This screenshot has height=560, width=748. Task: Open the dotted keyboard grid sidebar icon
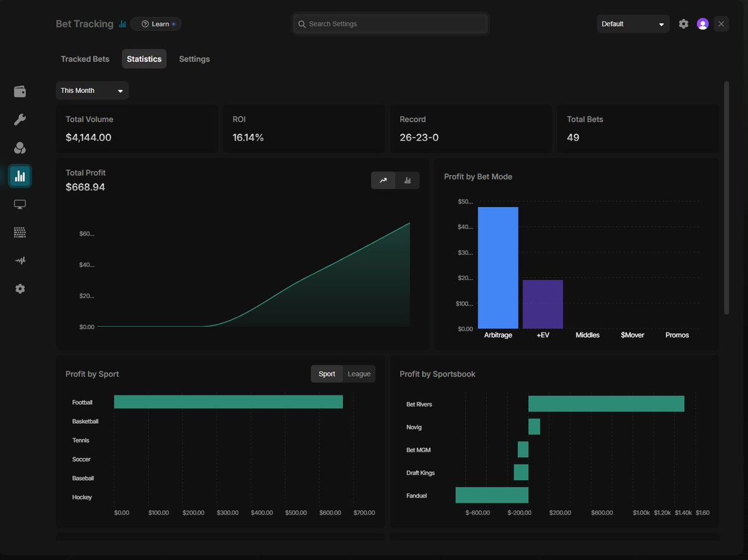pos(20,233)
